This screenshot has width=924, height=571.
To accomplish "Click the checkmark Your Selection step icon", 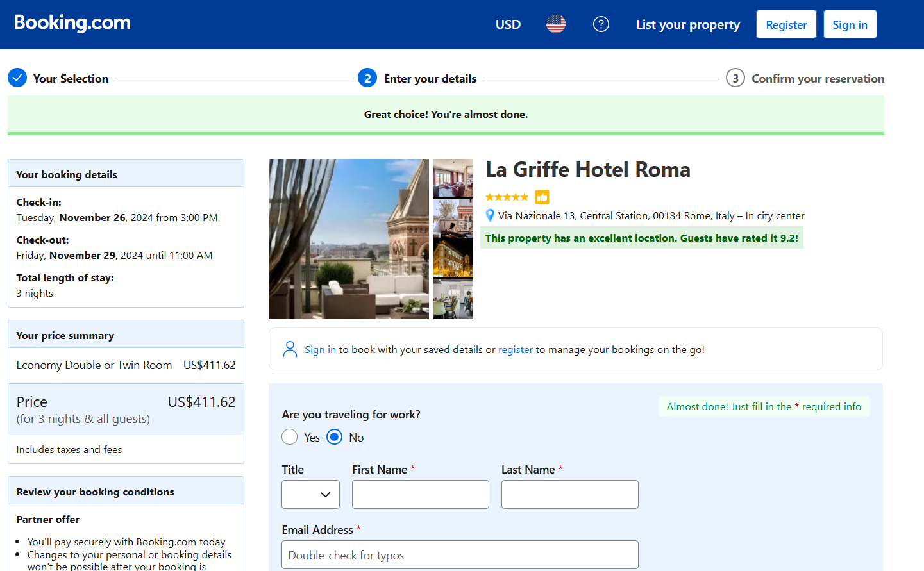I will pos(17,78).
